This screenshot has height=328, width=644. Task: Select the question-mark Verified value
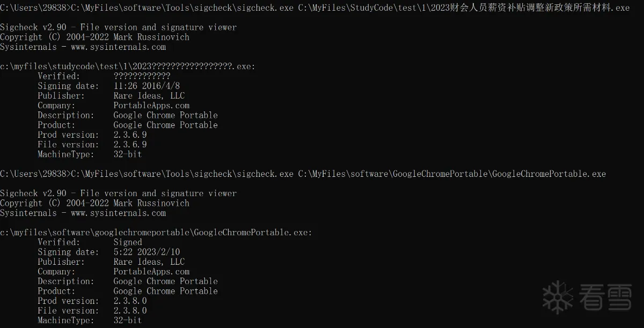[142, 76]
